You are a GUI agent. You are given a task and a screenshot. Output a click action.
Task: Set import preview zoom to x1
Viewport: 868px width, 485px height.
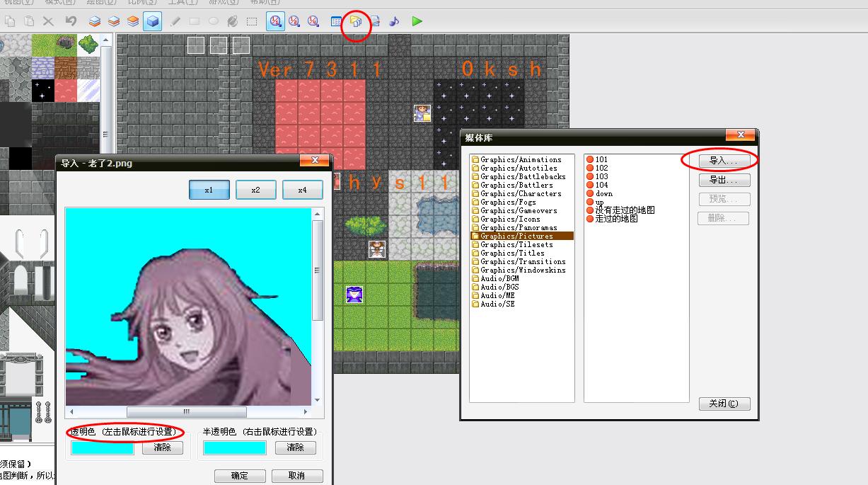209,190
